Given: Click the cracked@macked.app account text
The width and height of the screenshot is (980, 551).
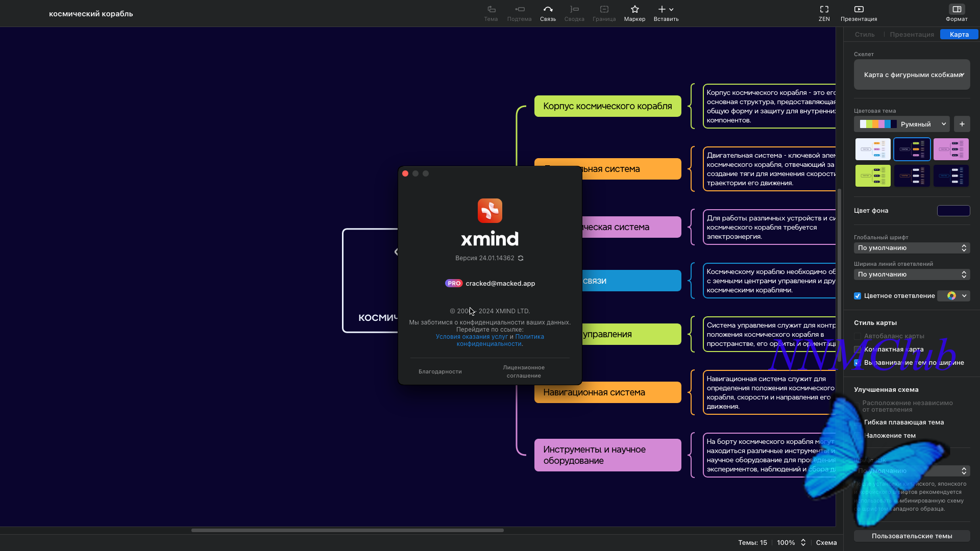Looking at the screenshot, I should [x=500, y=284].
